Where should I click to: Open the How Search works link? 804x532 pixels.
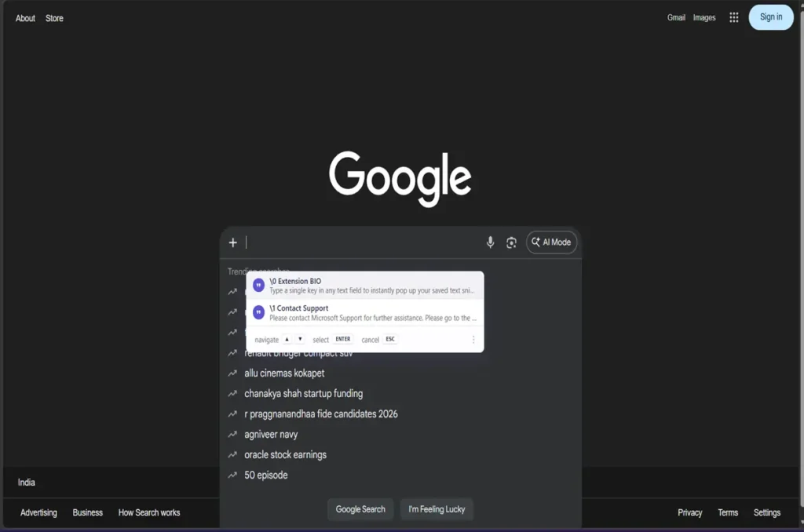click(x=149, y=512)
